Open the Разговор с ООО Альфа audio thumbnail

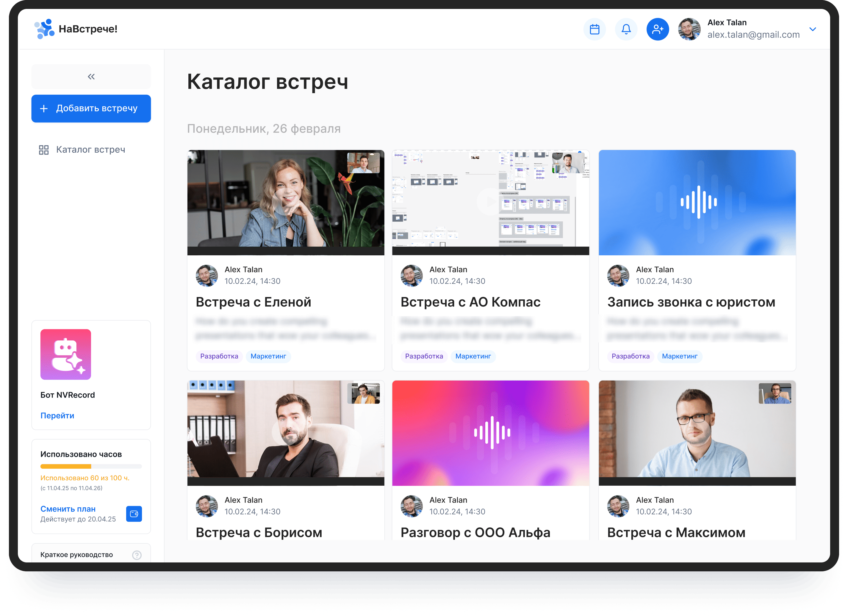(490, 433)
